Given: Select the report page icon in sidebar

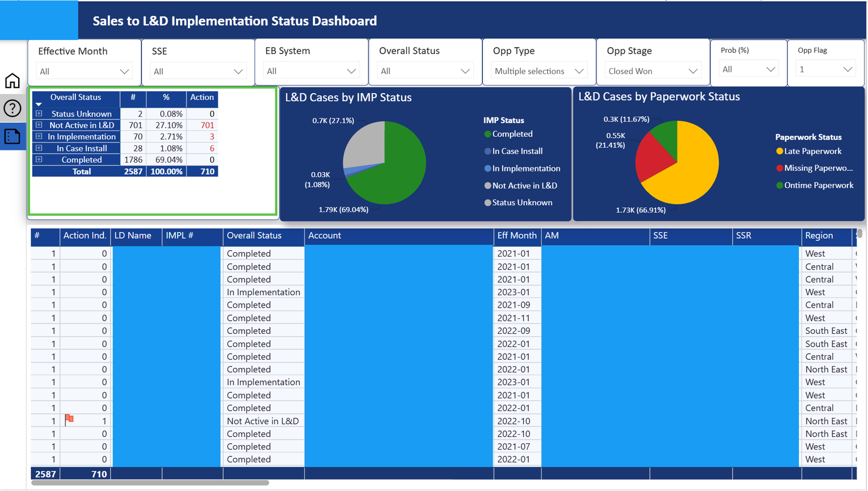Looking at the screenshot, I should click(12, 136).
